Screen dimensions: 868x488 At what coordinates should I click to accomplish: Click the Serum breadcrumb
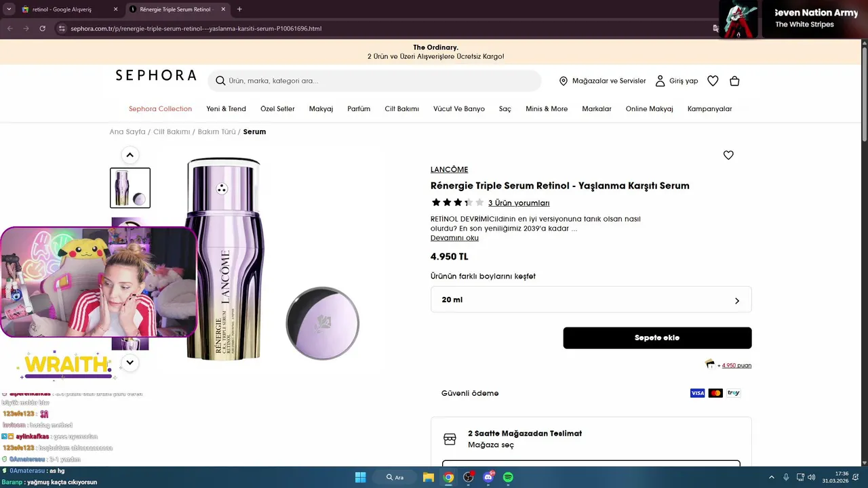point(254,131)
